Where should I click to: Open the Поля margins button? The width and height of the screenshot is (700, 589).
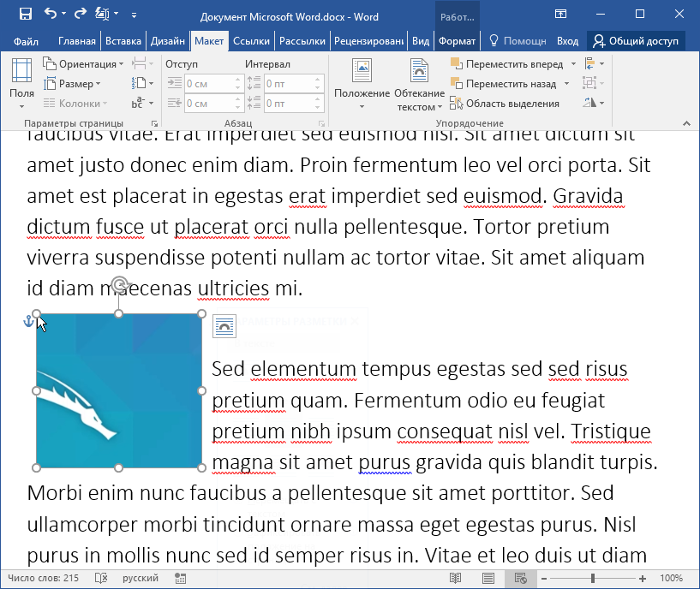[21, 84]
